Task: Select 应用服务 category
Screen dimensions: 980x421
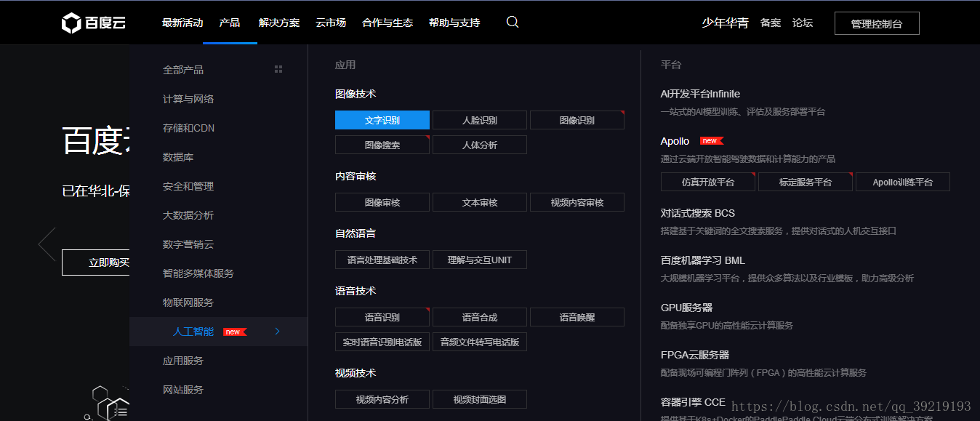Action: click(183, 361)
